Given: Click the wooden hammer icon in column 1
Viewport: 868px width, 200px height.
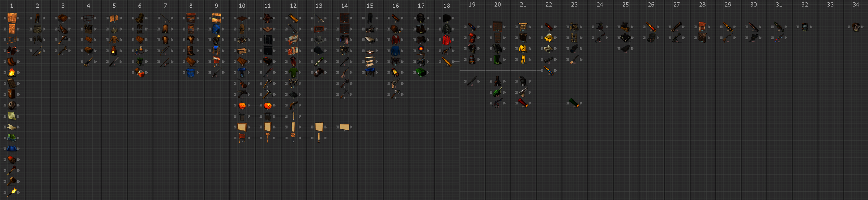Looking at the screenshot, I should (x=11, y=181).
